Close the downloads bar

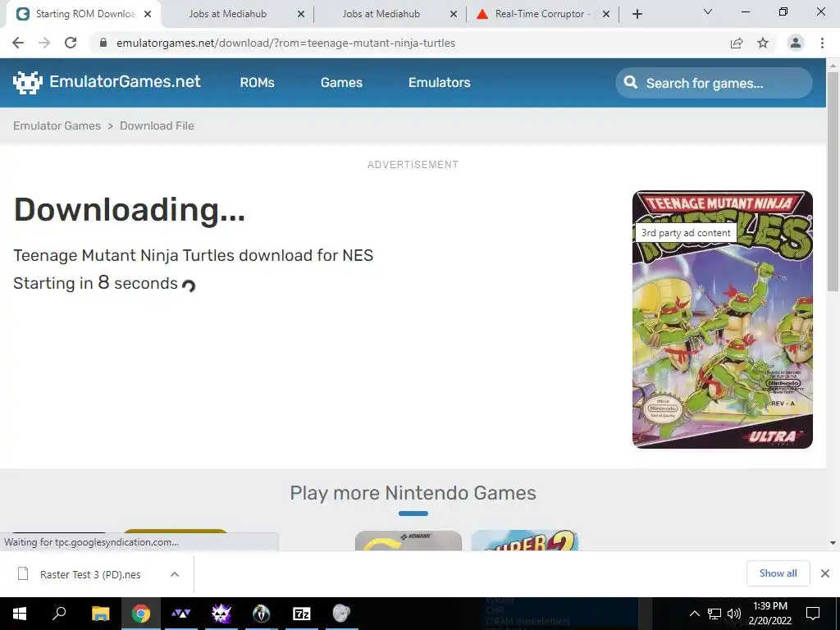(825, 573)
